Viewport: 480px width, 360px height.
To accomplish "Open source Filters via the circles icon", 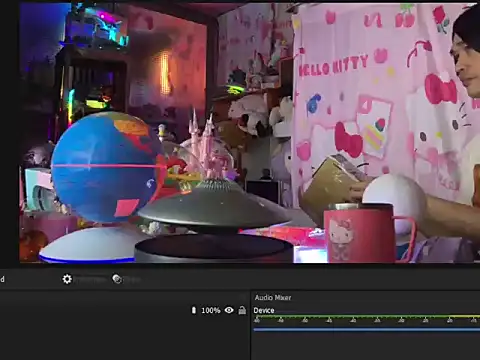I will coord(117,279).
